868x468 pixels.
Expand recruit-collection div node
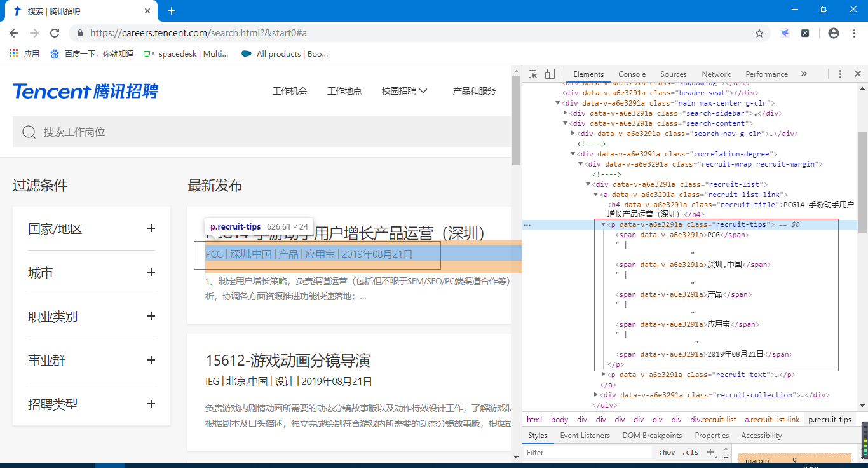click(596, 395)
